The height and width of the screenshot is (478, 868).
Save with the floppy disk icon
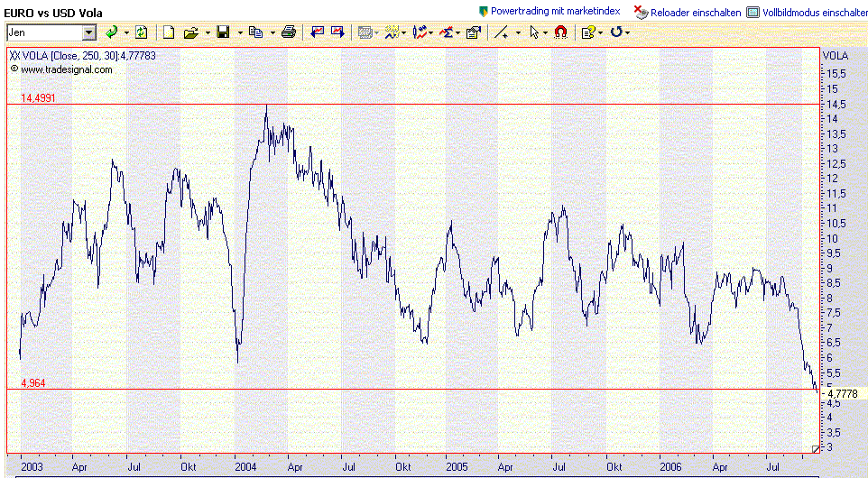coord(223,32)
